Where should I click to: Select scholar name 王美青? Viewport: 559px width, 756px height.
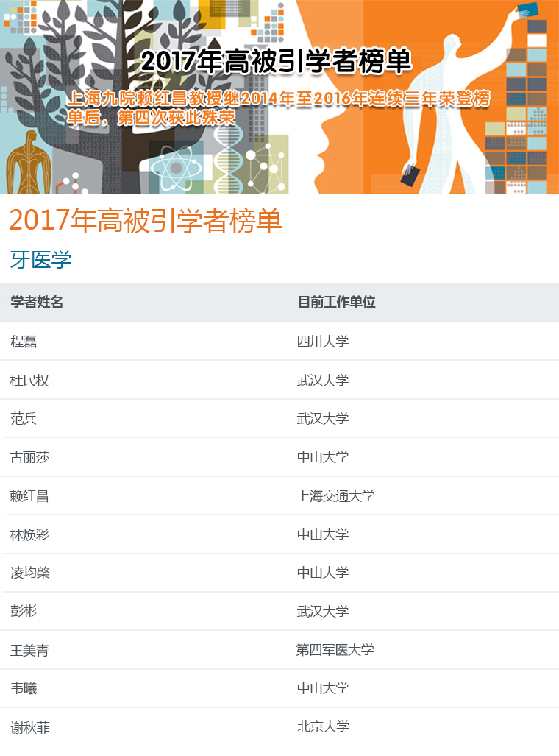pyautogui.click(x=30, y=651)
